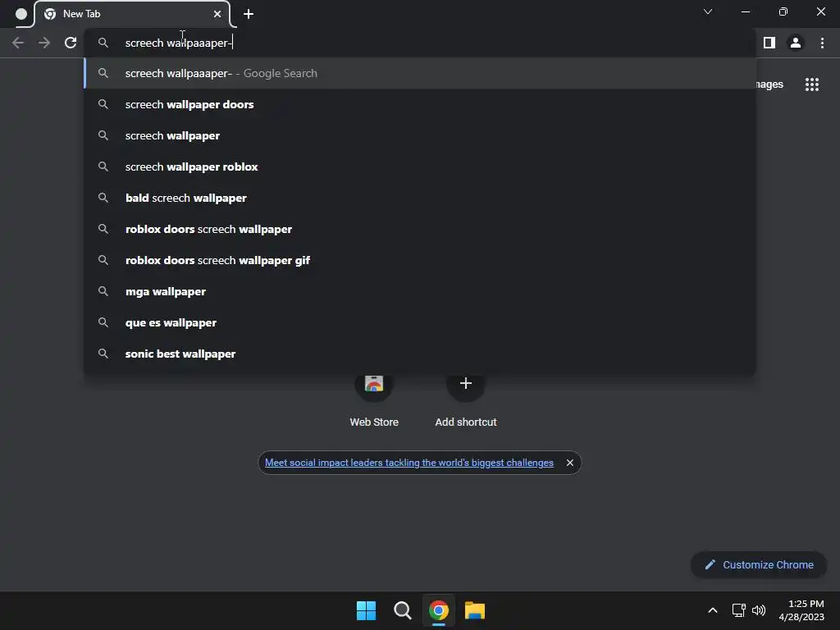Choose suggestion 'screech wallpaper doors'

[x=420, y=104]
